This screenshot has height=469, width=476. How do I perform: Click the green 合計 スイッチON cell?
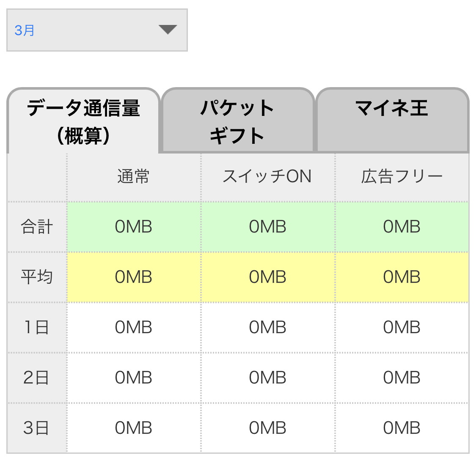(267, 227)
